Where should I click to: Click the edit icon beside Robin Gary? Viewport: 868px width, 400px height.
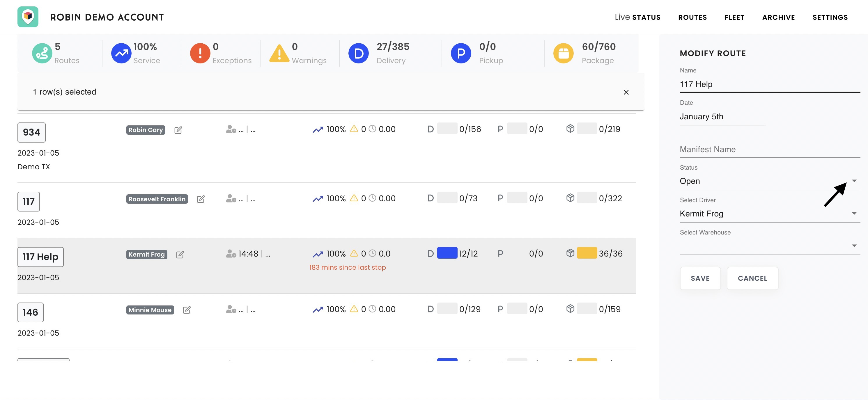point(178,130)
